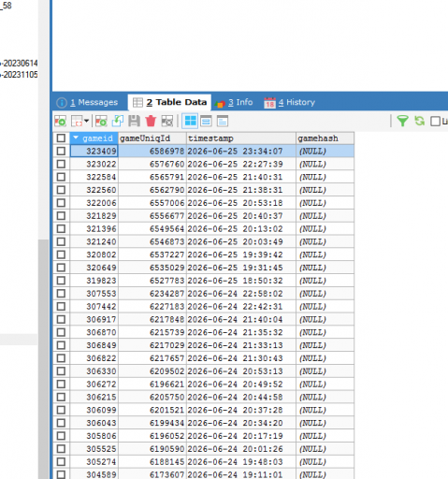
Task: Click the History tab calendar icon
Action: click(x=269, y=103)
